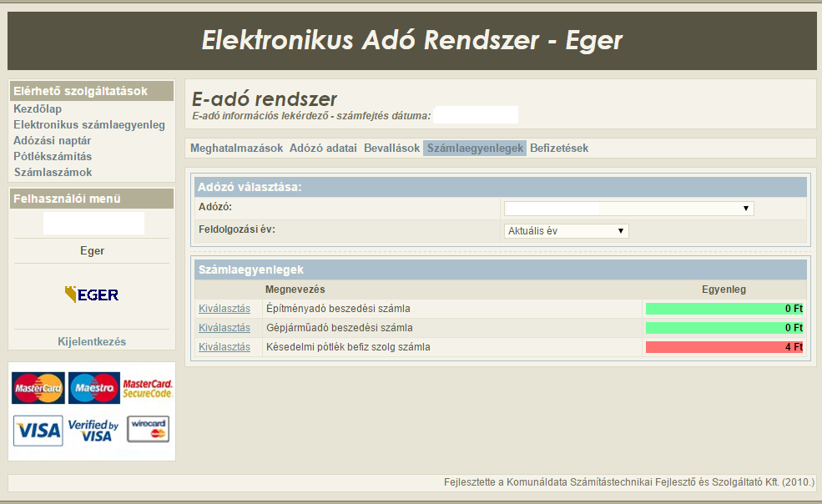Open Pótlékszámítás sidebar link
The width and height of the screenshot is (822, 504).
click(x=53, y=156)
